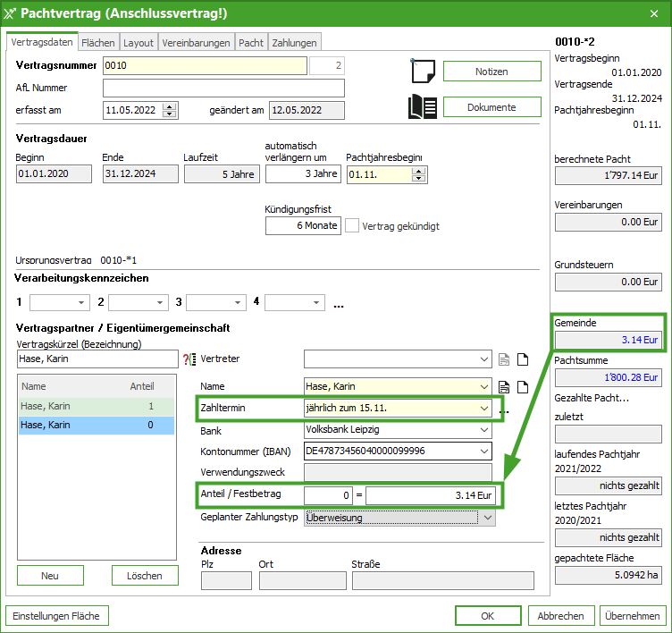Click the blank page icon in the Vertreter row
The width and height of the screenshot is (672, 633).
(524, 360)
